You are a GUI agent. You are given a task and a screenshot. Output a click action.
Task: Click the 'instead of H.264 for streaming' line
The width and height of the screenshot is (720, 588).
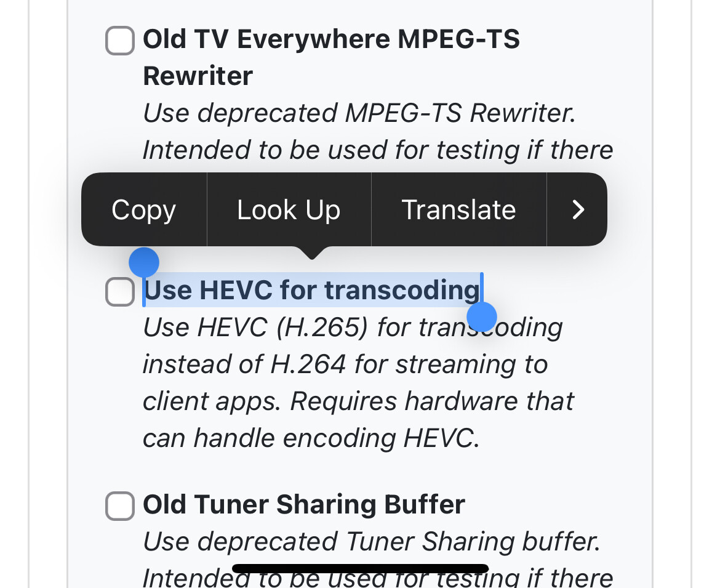click(x=345, y=364)
